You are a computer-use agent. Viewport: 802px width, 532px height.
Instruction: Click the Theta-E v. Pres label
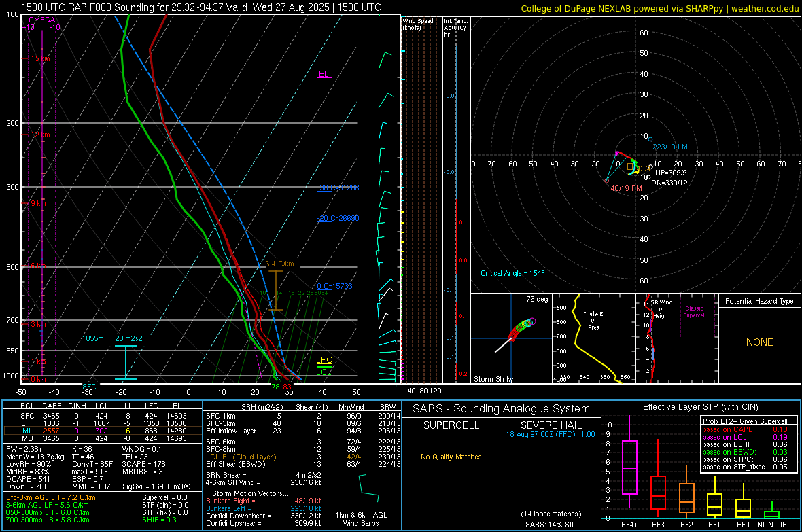593,320
